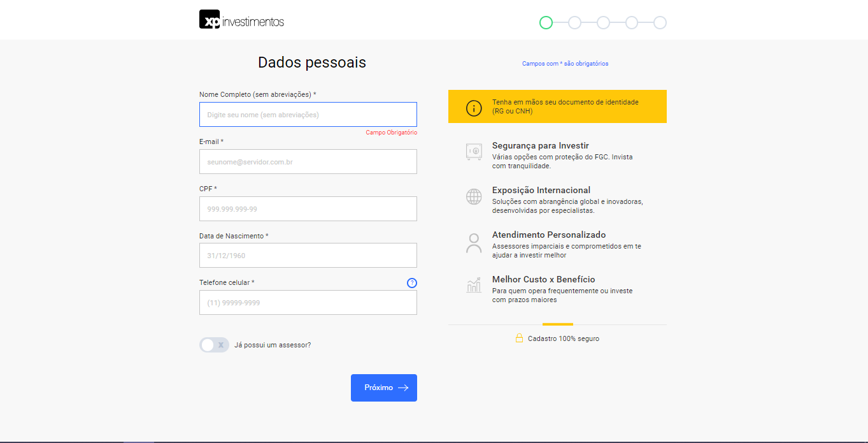Click the person icon for Atendimento Personalizado
Viewport: 868px width, 443px height.
474,243
